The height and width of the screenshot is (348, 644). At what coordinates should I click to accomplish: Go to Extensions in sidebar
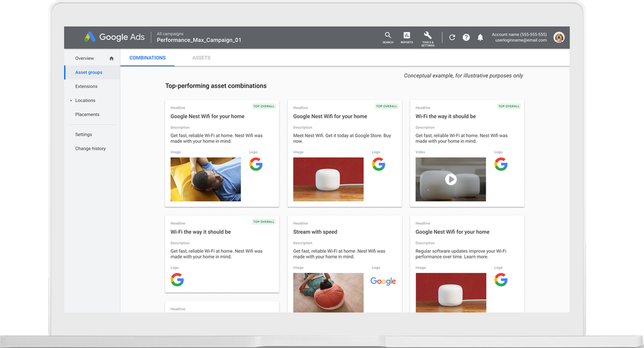pos(86,86)
